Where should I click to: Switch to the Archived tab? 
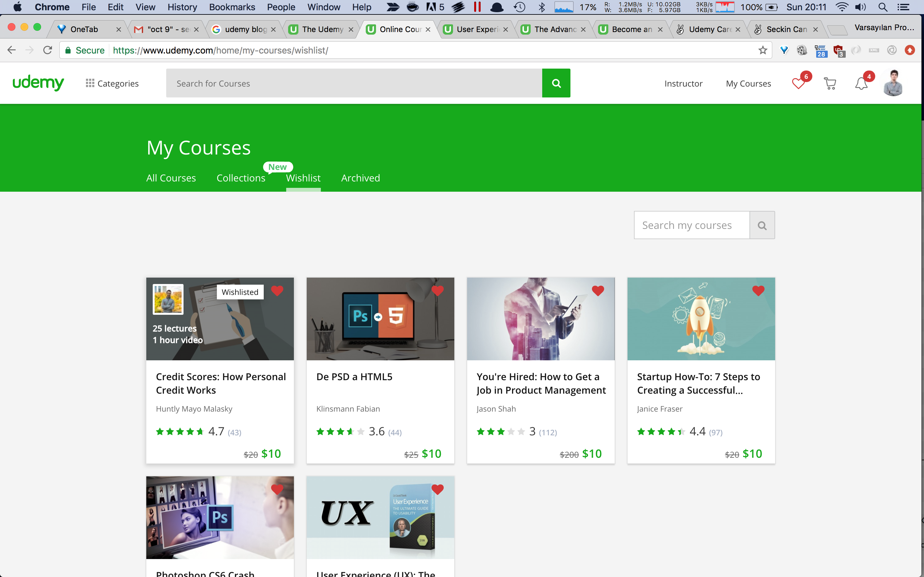click(360, 178)
